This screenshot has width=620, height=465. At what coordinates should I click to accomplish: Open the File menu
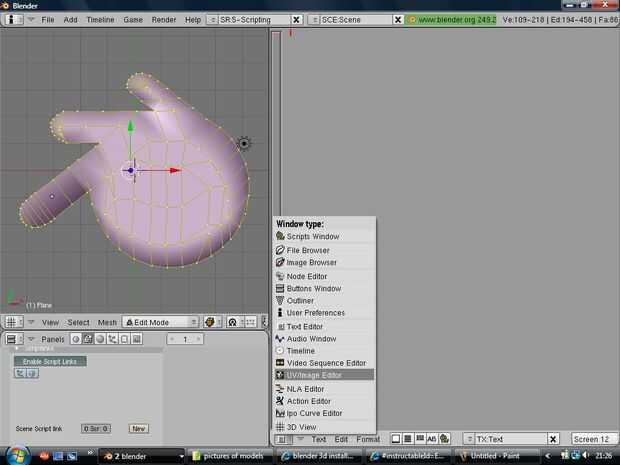(x=48, y=20)
